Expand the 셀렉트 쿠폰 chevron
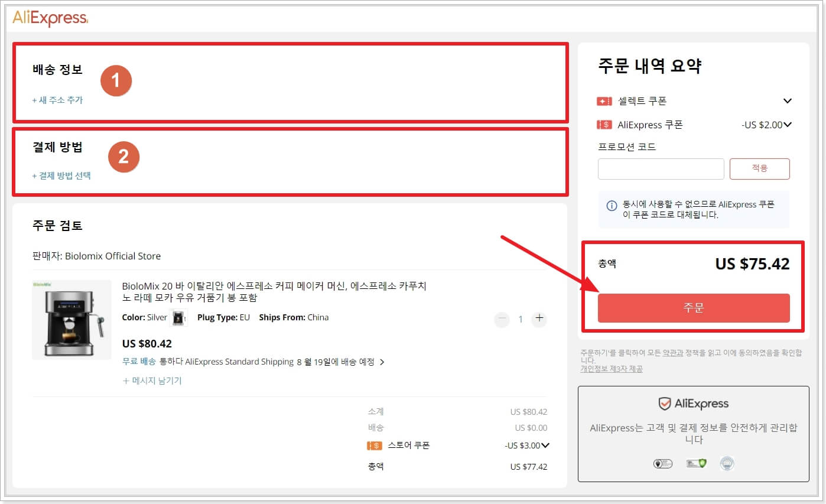The width and height of the screenshot is (826, 504). click(x=788, y=100)
